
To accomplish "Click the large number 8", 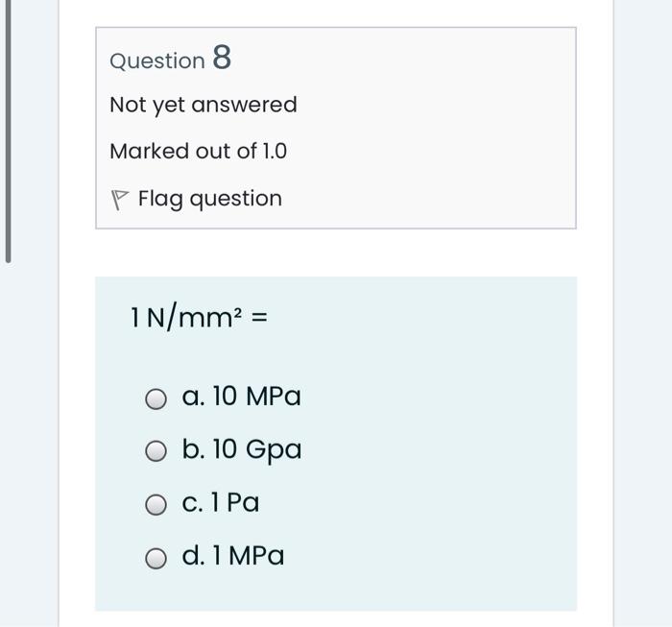I will coord(222,57).
